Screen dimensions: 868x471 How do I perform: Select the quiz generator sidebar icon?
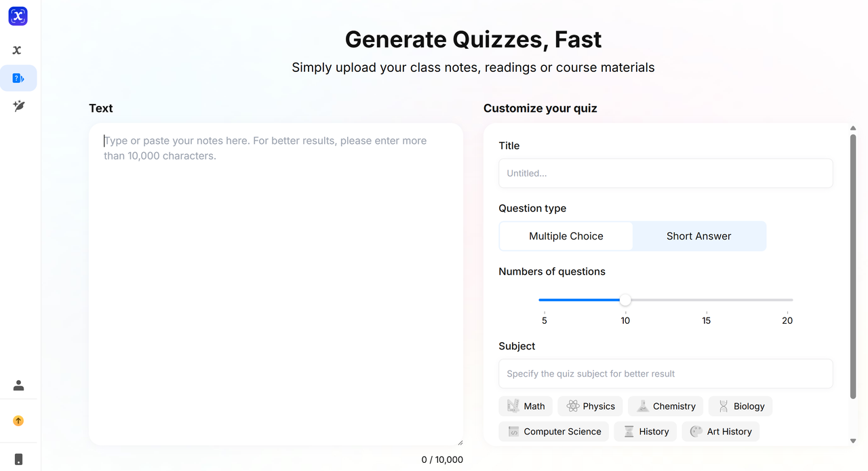coord(18,79)
